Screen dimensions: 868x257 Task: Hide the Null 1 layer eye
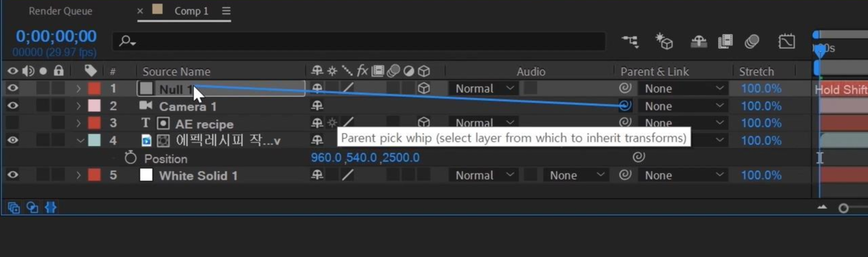coord(12,88)
